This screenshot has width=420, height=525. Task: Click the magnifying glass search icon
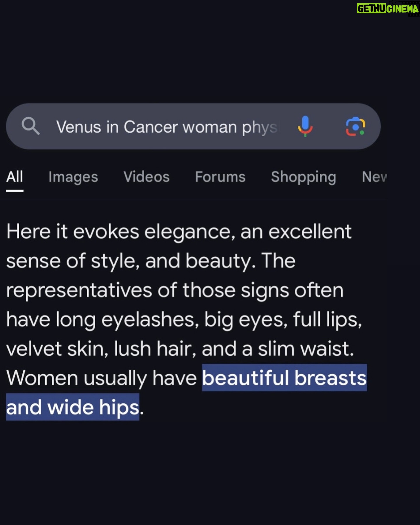(31, 126)
